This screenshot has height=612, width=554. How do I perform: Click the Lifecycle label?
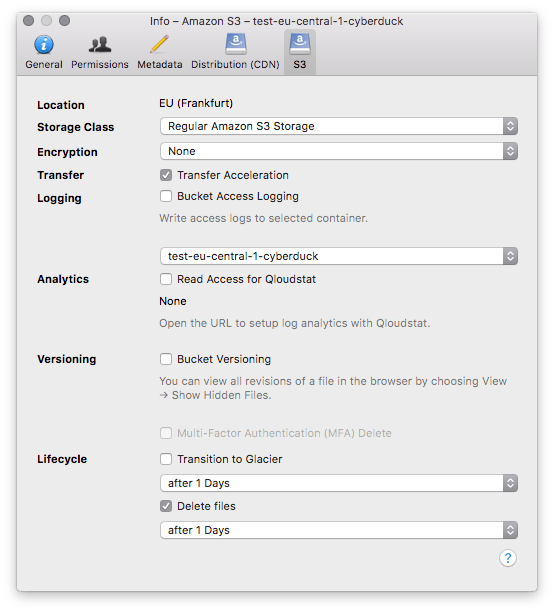(62, 459)
